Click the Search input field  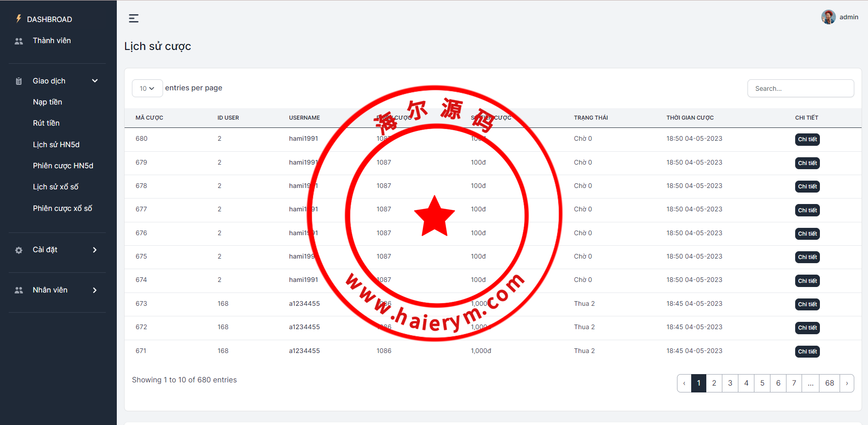pos(800,88)
